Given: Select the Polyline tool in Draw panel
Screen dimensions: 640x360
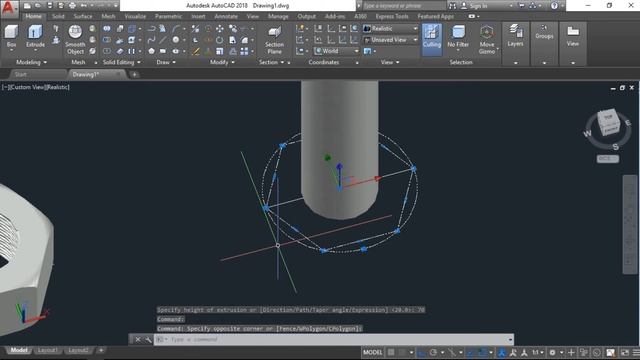Looking at the screenshot, I should click(151, 29).
